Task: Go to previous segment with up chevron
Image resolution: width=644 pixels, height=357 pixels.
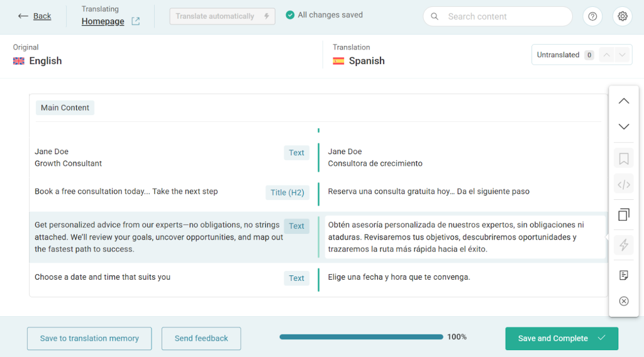Action: click(624, 101)
